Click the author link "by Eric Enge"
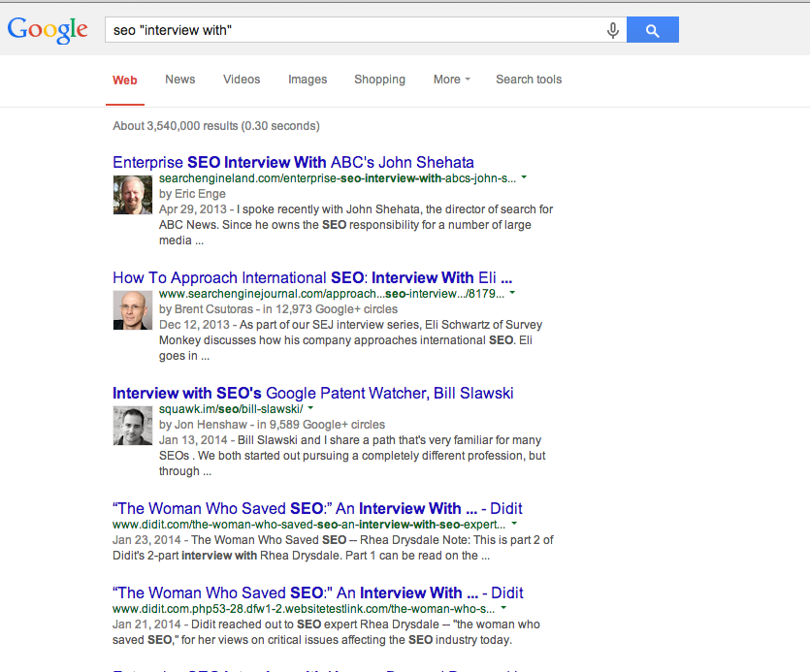Screen dimensions: 810x672 (x=192, y=194)
